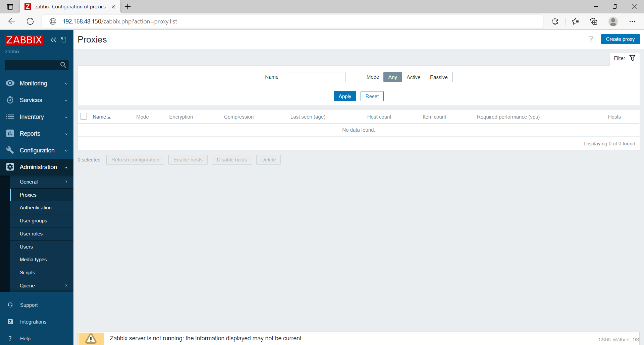Open the User roles menu item
This screenshot has width=644, height=345.
(x=42, y=234)
